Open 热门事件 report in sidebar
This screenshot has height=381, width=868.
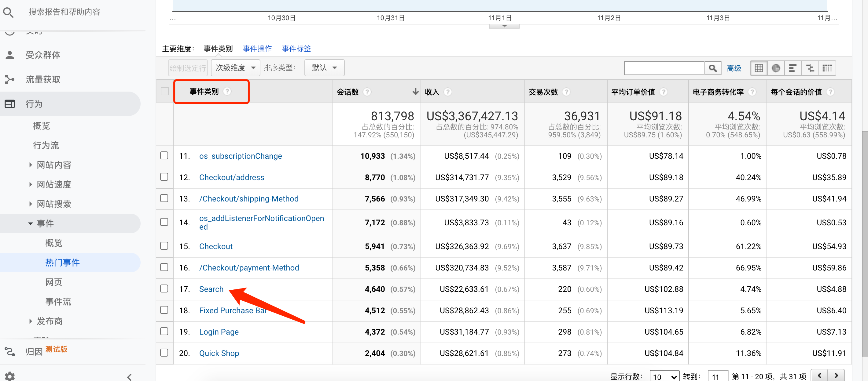(x=62, y=263)
